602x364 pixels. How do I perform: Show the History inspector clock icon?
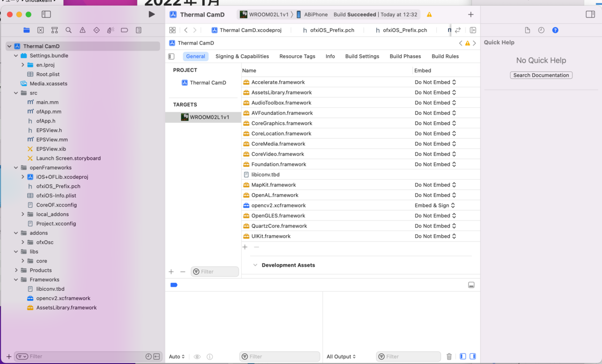tap(541, 30)
